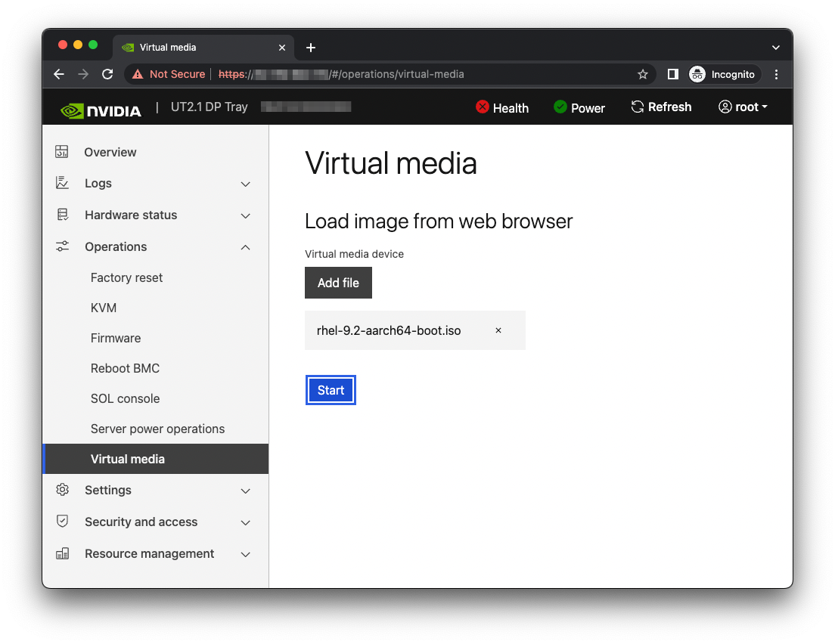Viewport: 835px width, 644px height.
Task: Open Chrome three-dot menu
Action: 777,74
